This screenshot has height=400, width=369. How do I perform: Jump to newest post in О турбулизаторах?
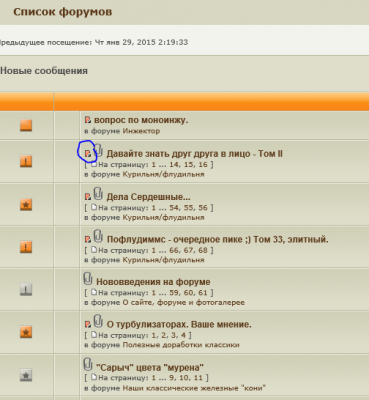click(88, 324)
